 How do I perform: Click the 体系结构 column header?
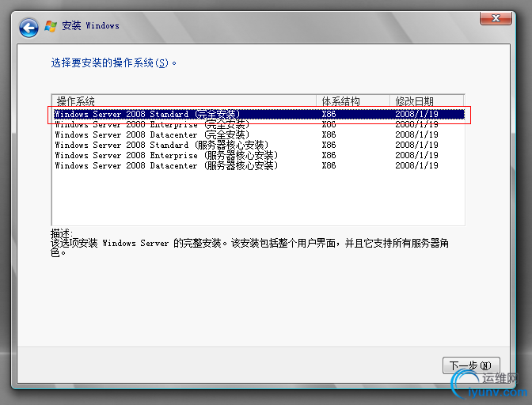click(x=353, y=101)
